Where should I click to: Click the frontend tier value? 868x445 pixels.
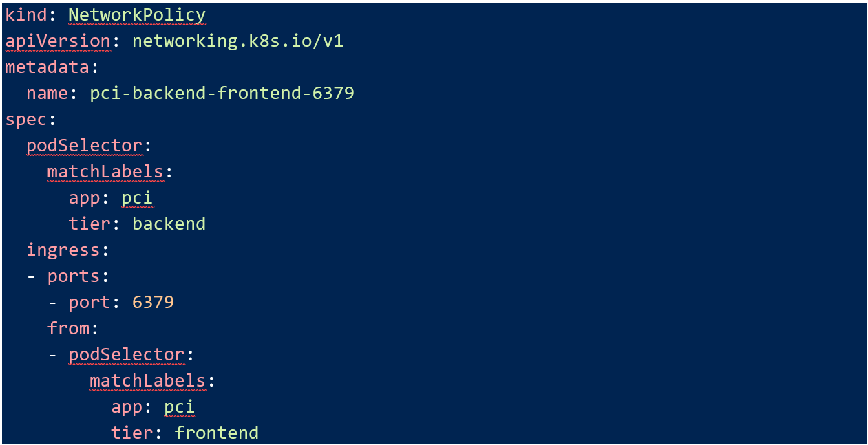tap(216, 433)
